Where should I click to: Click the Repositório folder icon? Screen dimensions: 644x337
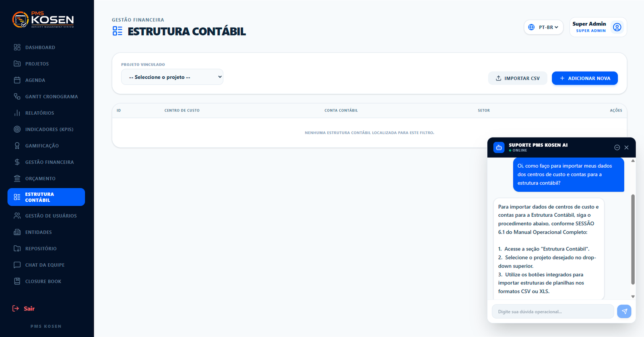point(17,249)
